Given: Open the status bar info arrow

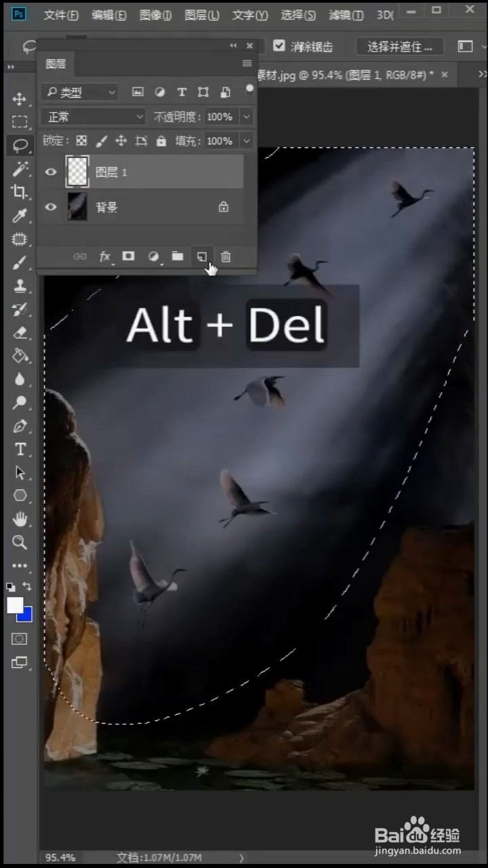Looking at the screenshot, I should [x=241, y=858].
